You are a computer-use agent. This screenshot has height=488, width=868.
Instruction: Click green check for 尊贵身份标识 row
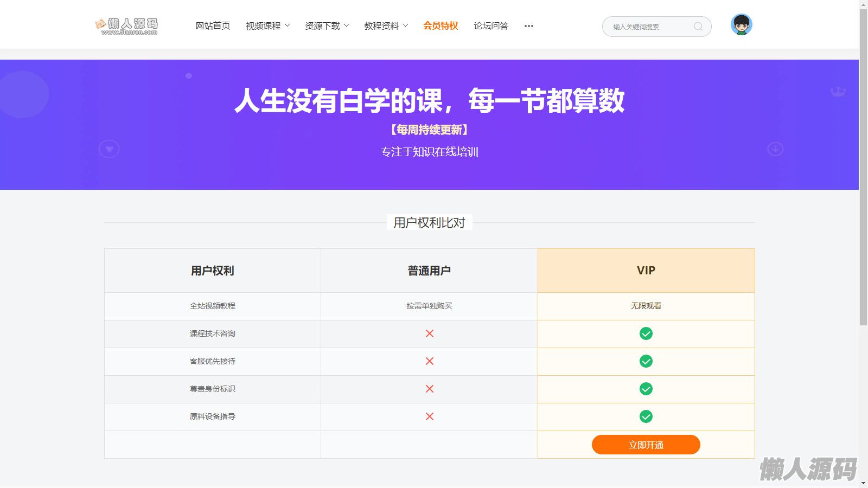pos(646,389)
